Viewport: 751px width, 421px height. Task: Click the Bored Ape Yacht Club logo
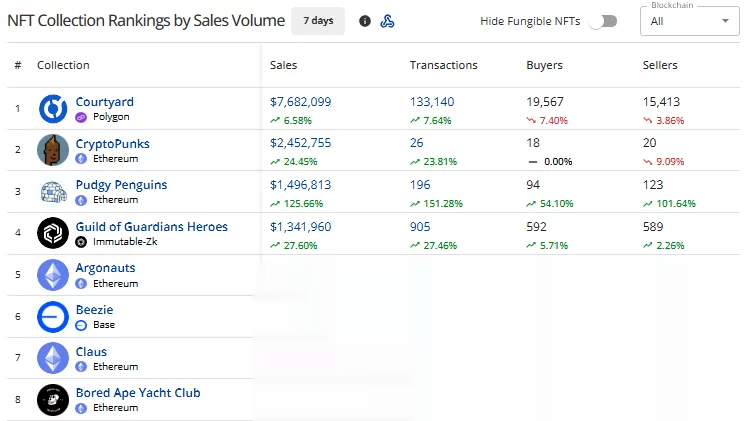click(53, 399)
